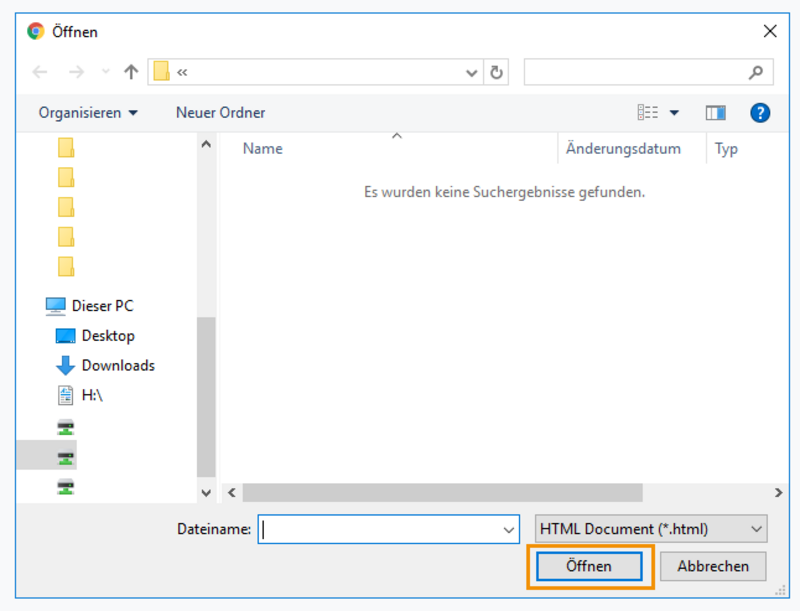Go up one folder level
The height and width of the screenshot is (611, 800).
[x=131, y=72]
